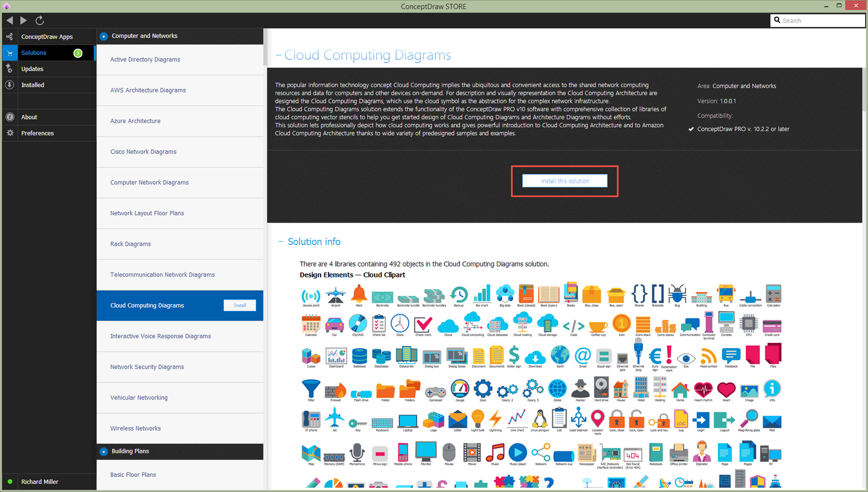Click the solutions list scrollbar thumb
Image resolution: width=868 pixels, height=492 pixels.
point(265,47)
